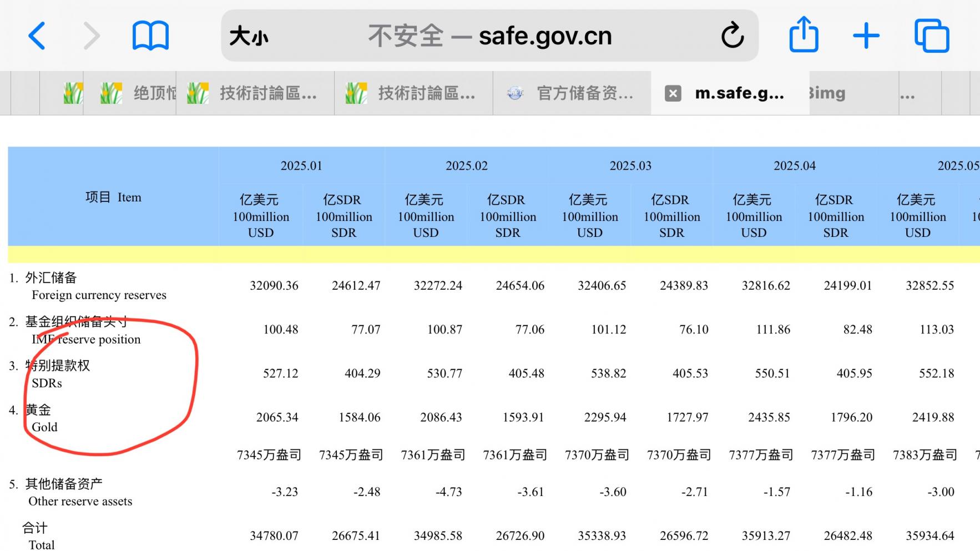Add a new tab with plus icon
Image resolution: width=980 pixels, height=551 pixels.
[866, 37]
